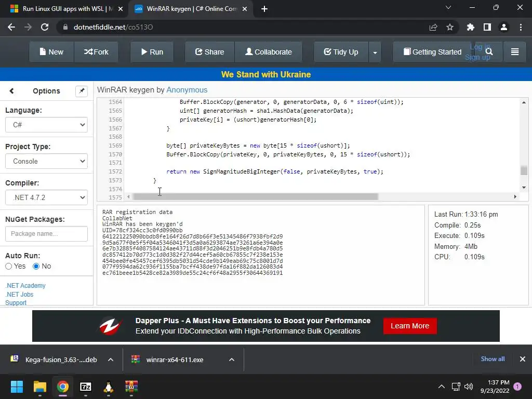Collapse the Options sidebar arrow
Viewport: 532px width, 399px height.
point(11,91)
